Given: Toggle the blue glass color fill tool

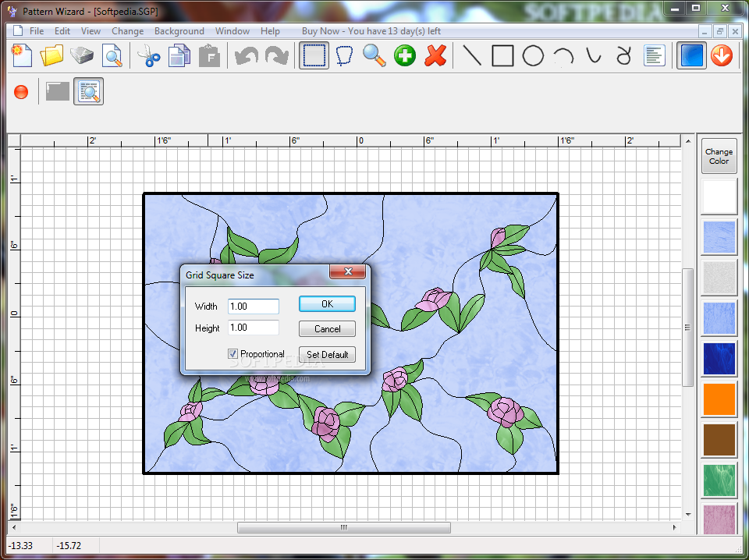Looking at the screenshot, I should 691,55.
